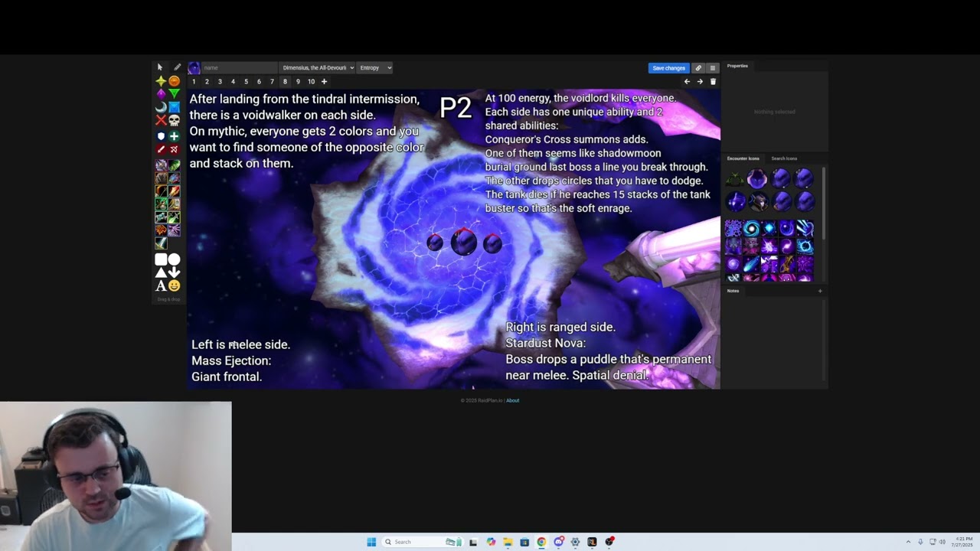Switch to step 2 tab
980x551 pixels.
207,82
